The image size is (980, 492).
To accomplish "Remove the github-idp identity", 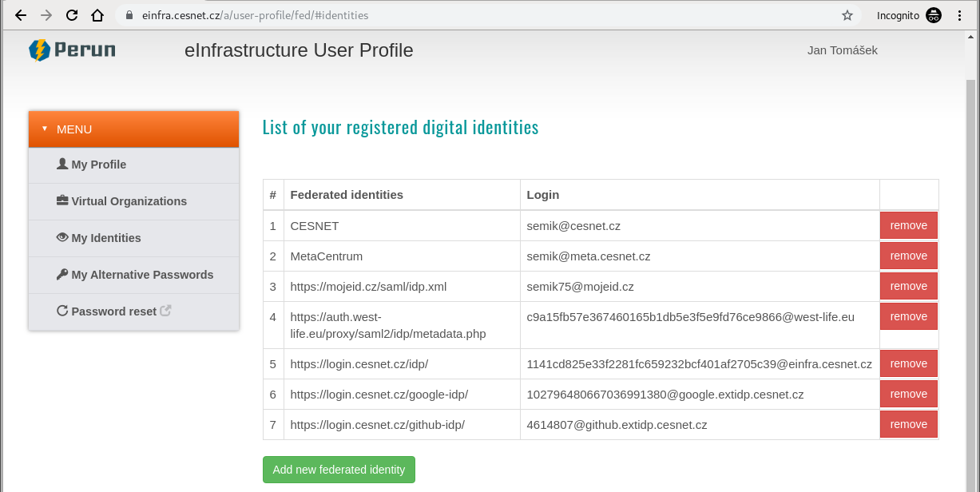I will pos(909,424).
